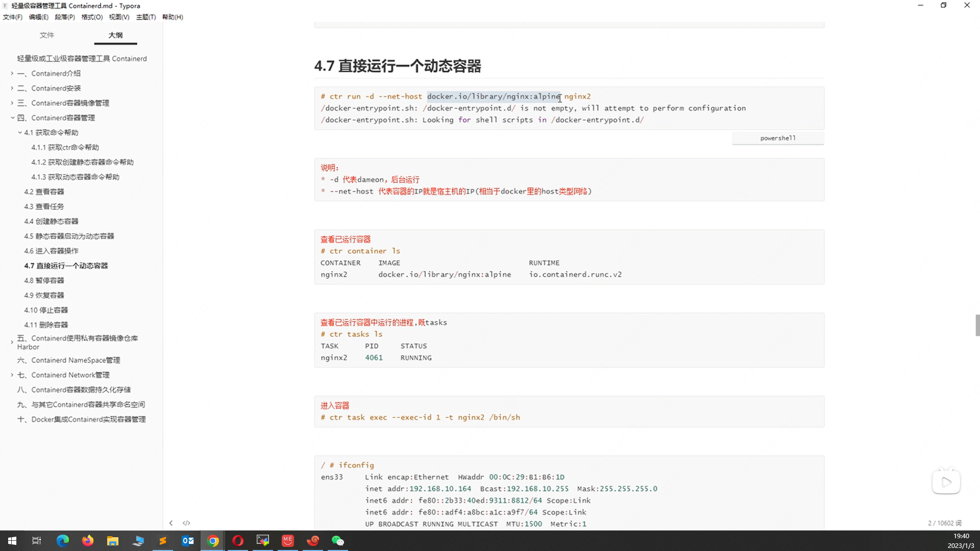Image resolution: width=980 pixels, height=551 pixels.
Task: Switch to the 文件 sidebar tab
Action: click(x=47, y=35)
